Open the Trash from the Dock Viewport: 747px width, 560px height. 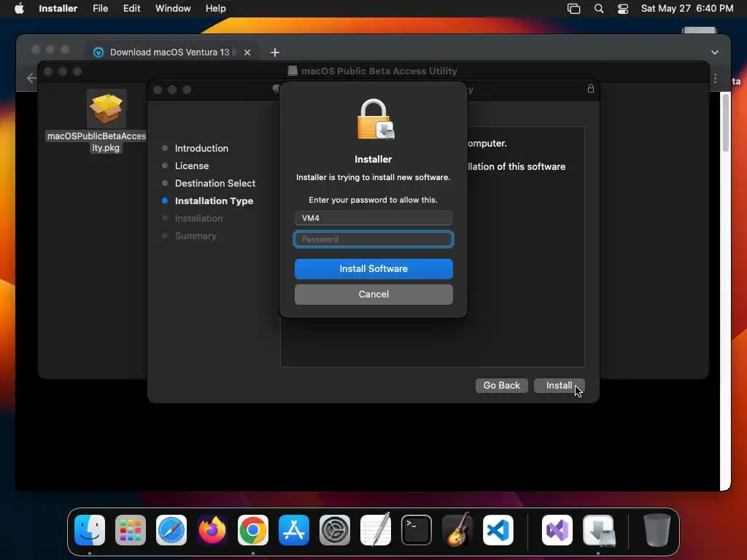tap(657, 530)
